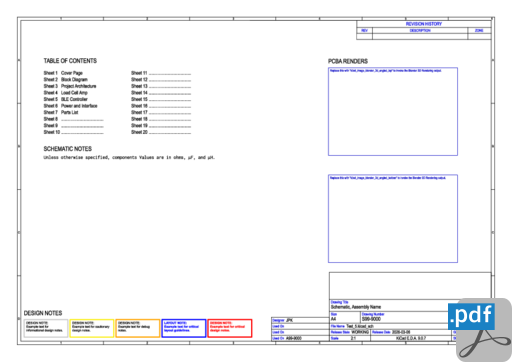The height and width of the screenshot is (362, 512).
Task: Click the blank Sheet 20 entry
Action: [161, 132]
